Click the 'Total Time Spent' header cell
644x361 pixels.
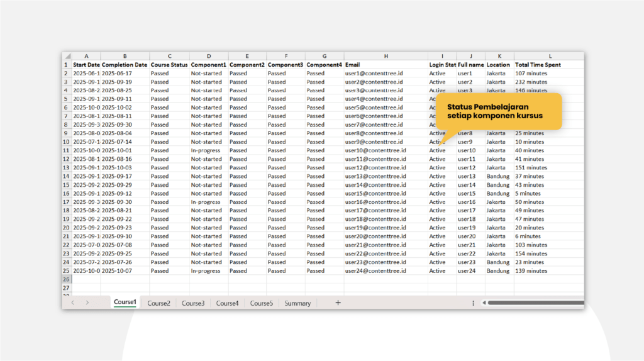549,65
